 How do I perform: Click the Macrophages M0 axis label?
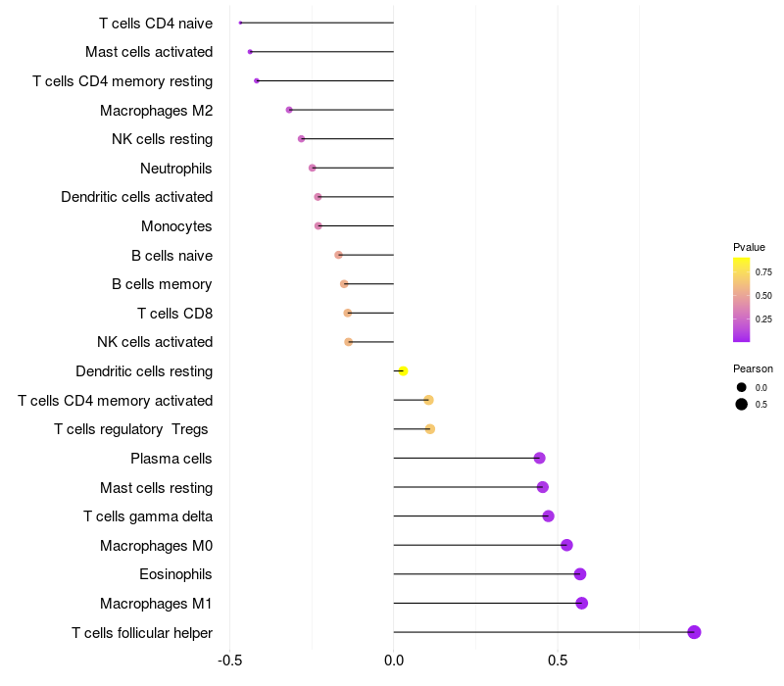coord(156,545)
